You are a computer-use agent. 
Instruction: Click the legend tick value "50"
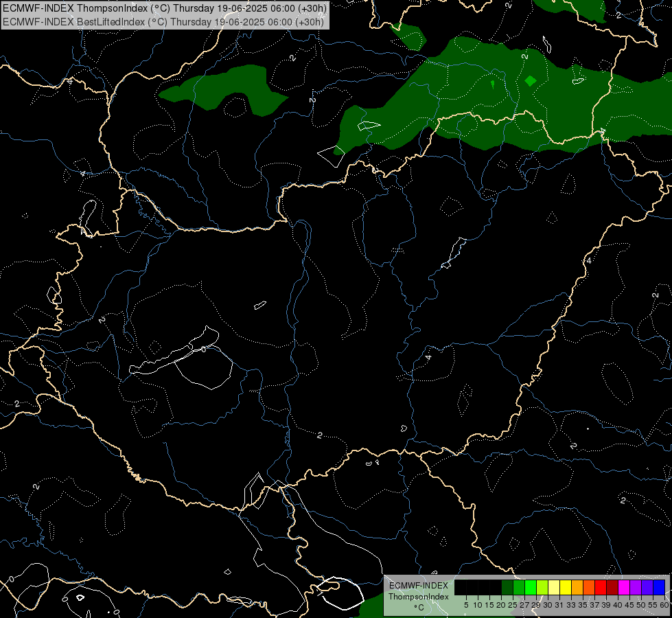pos(641,605)
